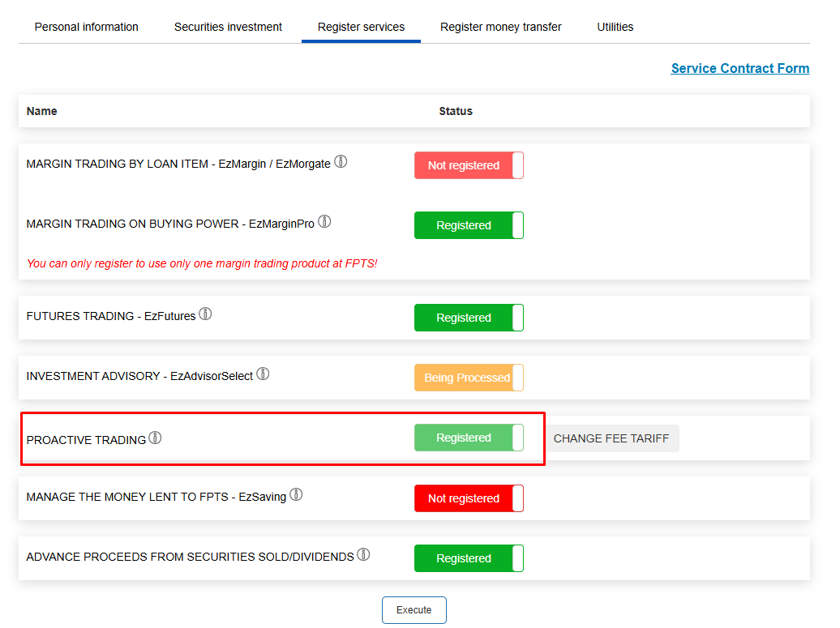Open the Utilities tab
This screenshot has width=840, height=628.
(615, 27)
